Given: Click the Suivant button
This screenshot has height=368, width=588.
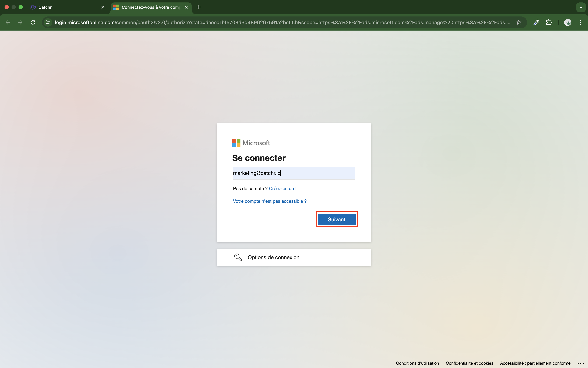Looking at the screenshot, I should pyautogui.click(x=337, y=219).
